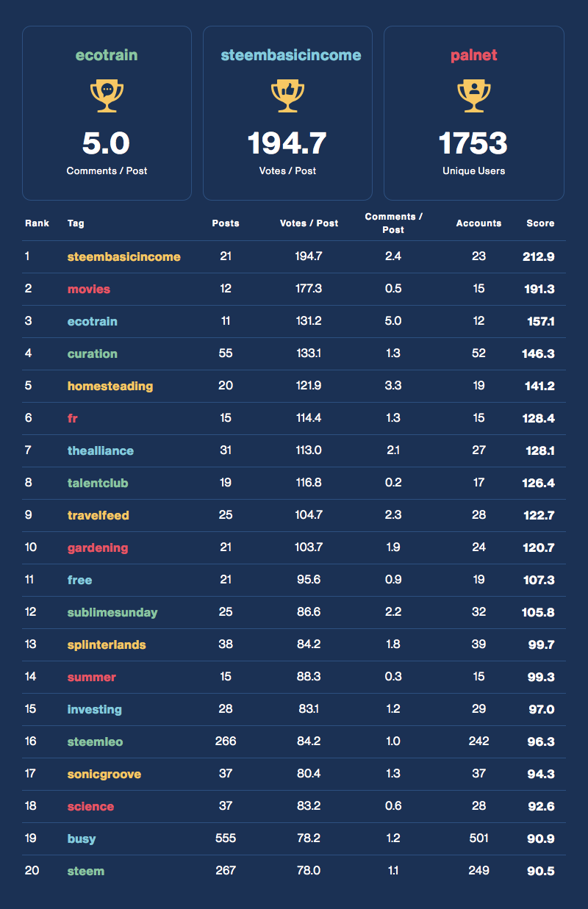Select the 97.0 score for investing
Screen dimensions: 588x909
click(x=541, y=710)
